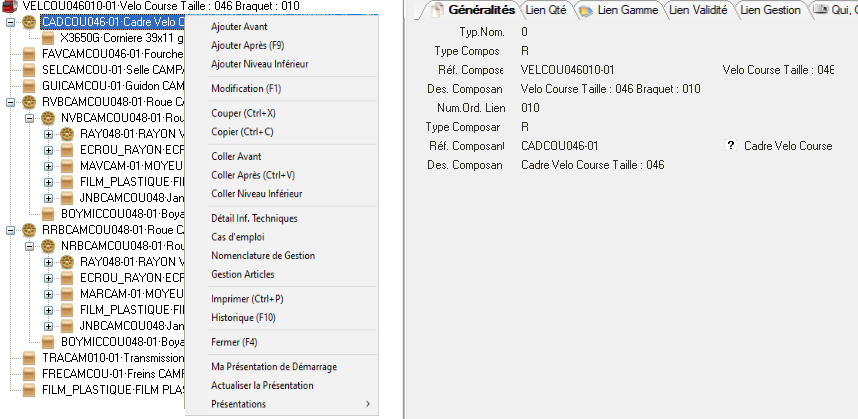
Task: Expand the MAVCAM-01 MOYEU tree node
Action: (48, 166)
